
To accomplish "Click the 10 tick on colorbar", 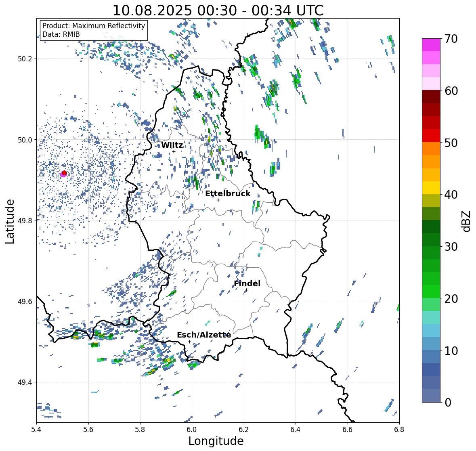I will coord(451,350).
